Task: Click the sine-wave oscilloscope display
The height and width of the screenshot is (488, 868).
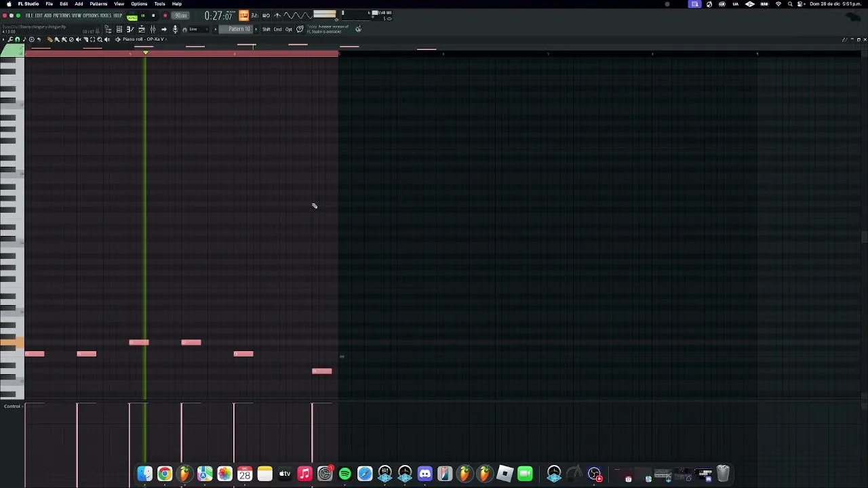Action: point(298,16)
